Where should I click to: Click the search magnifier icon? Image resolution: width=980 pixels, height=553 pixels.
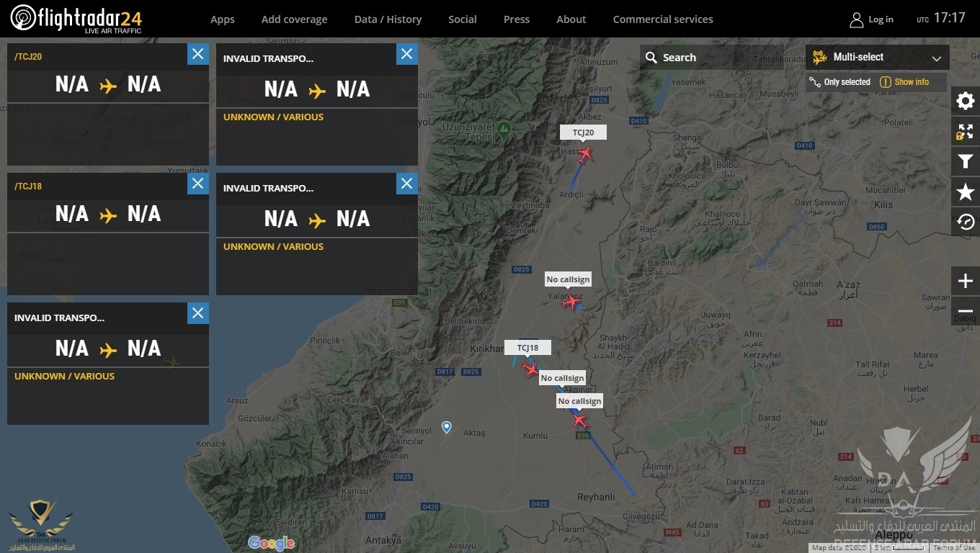coord(651,58)
